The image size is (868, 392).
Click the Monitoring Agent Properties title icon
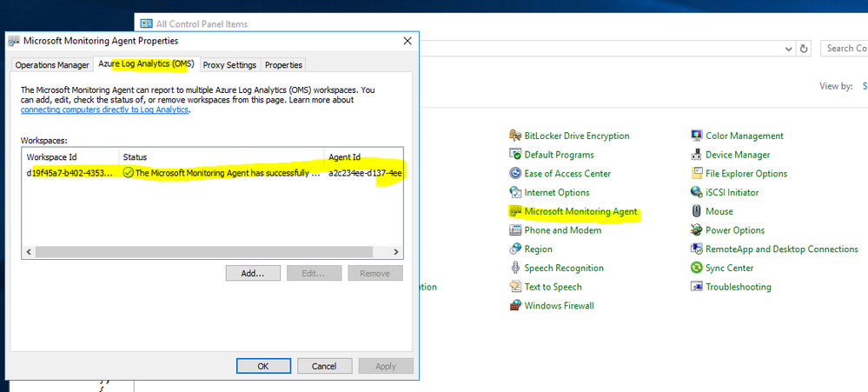[14, 41]
